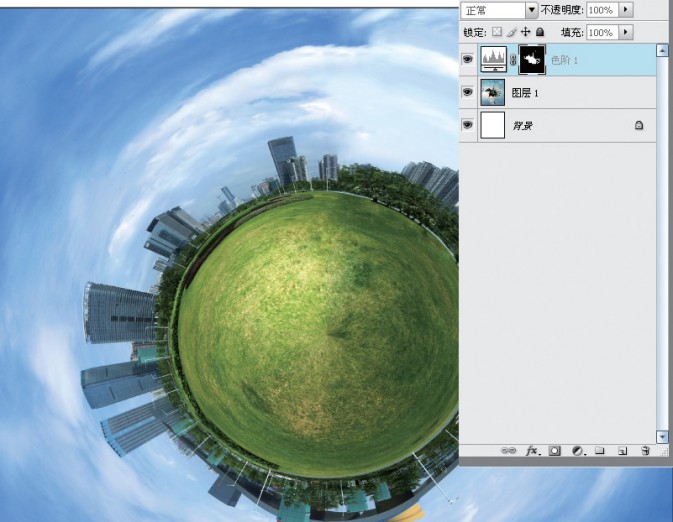Hide the 图层 1 layer

point(468,92)
